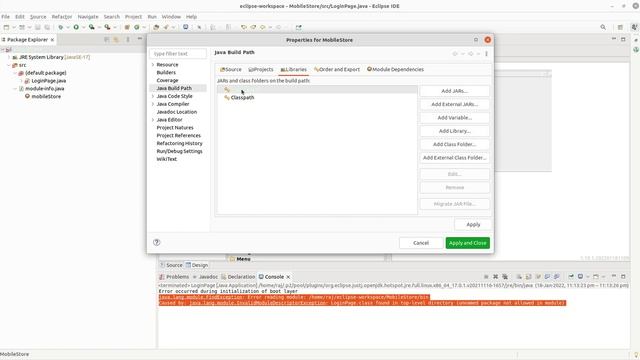Open the Refactor menu
This screenshot has height=360, width=640.
click(x=62, y=17)
